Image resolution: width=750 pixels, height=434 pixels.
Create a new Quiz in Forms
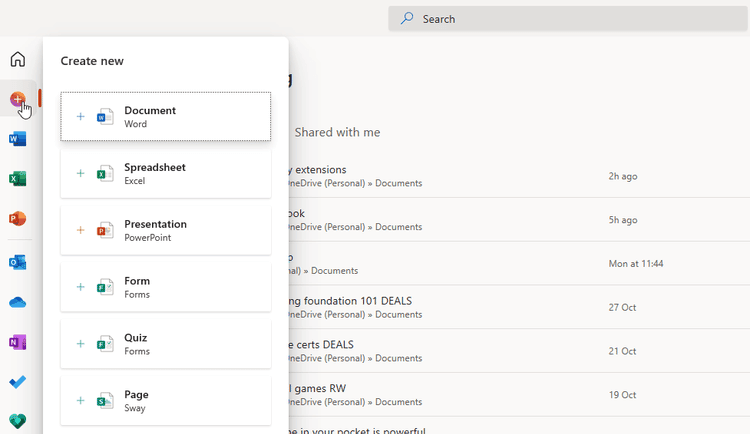pos(166,344)
